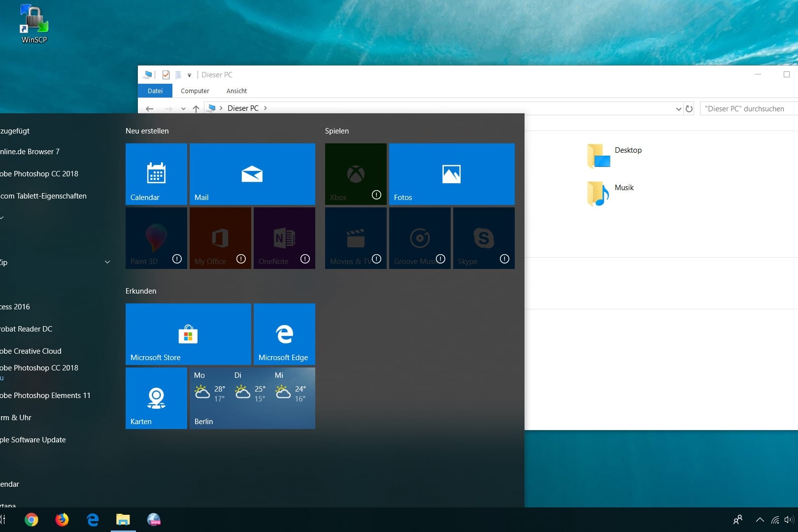Image resolution: width=798 pixels, height=532 pixels.
Task: Open the Skype tile
Action: [x=484, y=238]
